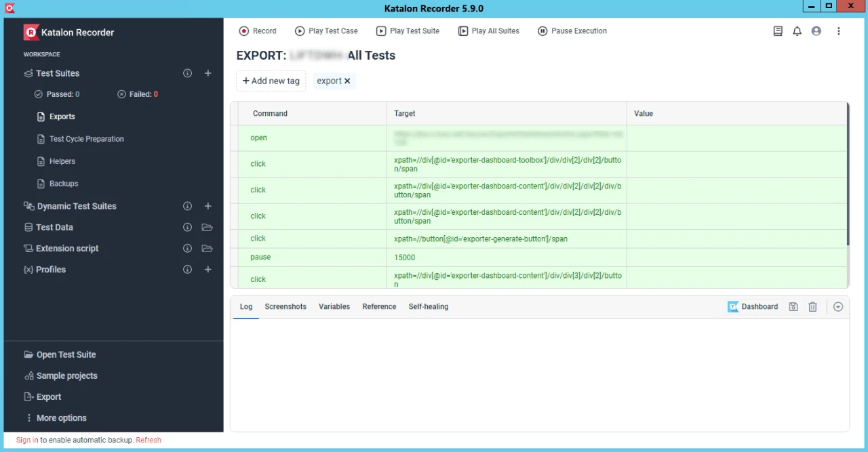The width and height of the screenshot is (868, 452).
Task: Expand the Test Suites section
Action: click(x=52, y=73)
